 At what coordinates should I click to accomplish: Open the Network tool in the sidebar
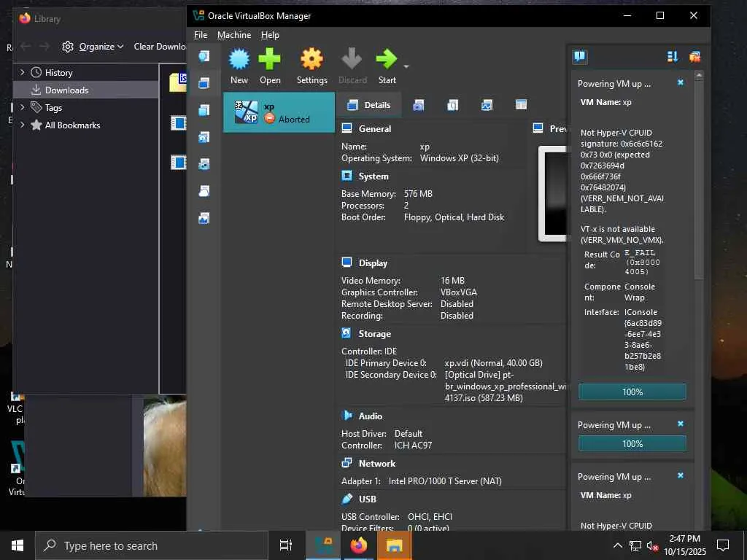tap(204, 165)
